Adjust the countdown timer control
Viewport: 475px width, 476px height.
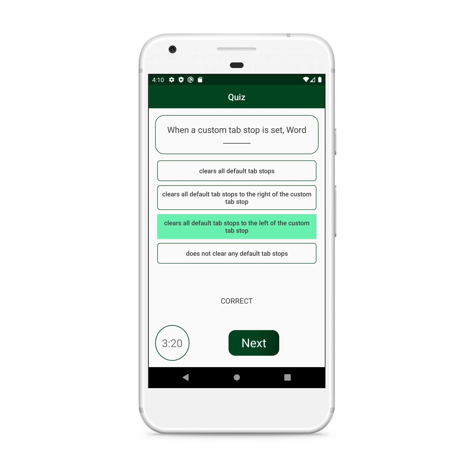click(173, 343)
